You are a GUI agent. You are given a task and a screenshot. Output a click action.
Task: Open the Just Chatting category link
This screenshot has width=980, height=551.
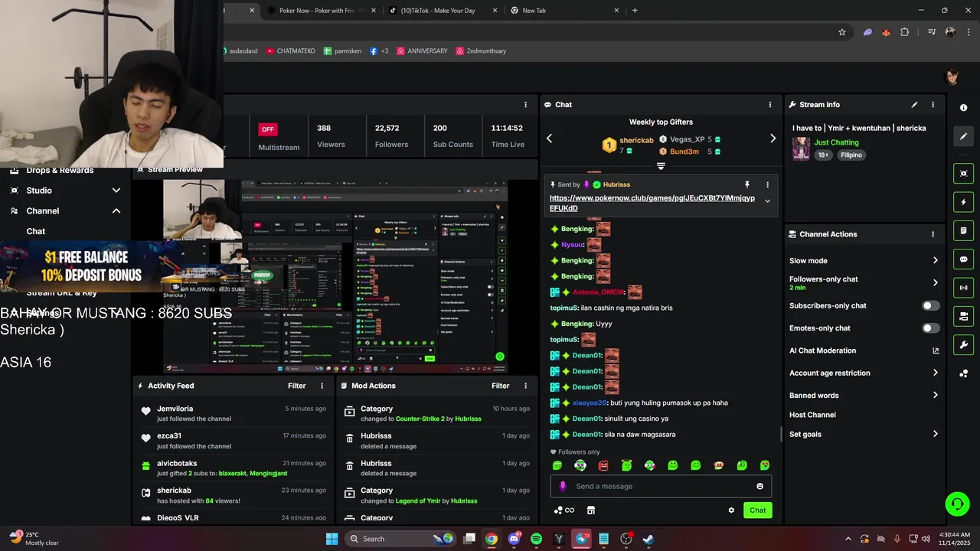836,142
